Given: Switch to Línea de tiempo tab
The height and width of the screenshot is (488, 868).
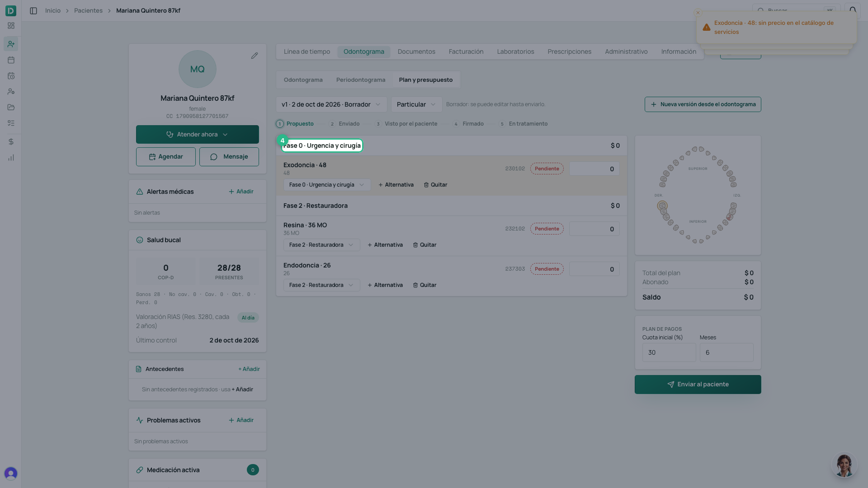Looking at the screenshot, I should point(307,52).
